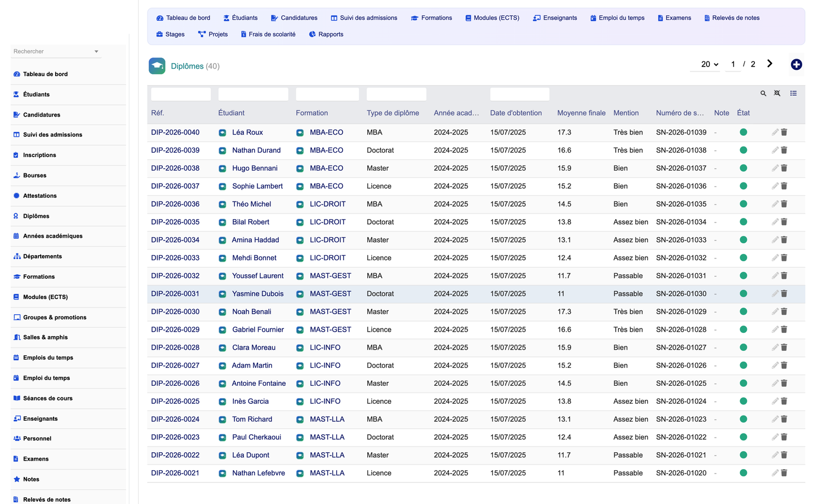This screenshot has height=504, width=814.
Task: Delete diploma DIP-2026-0021 with trash icon
Action: (x=784, y=473)
